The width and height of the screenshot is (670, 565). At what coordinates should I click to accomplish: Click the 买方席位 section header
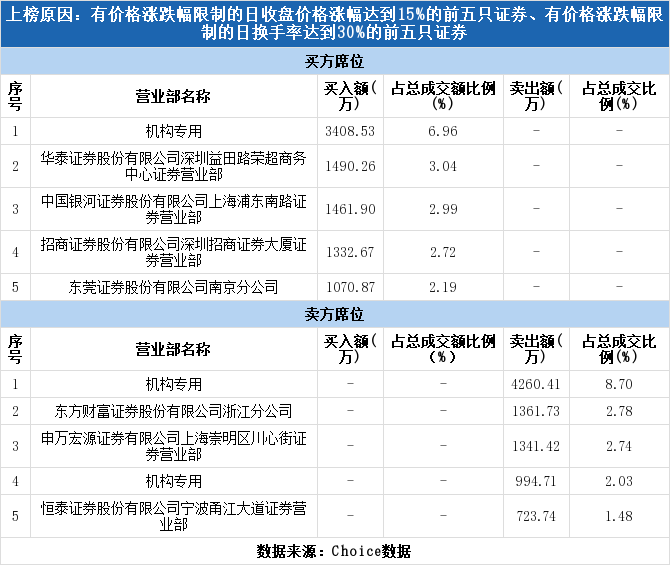pyautogui.click(x=334, y=62)
